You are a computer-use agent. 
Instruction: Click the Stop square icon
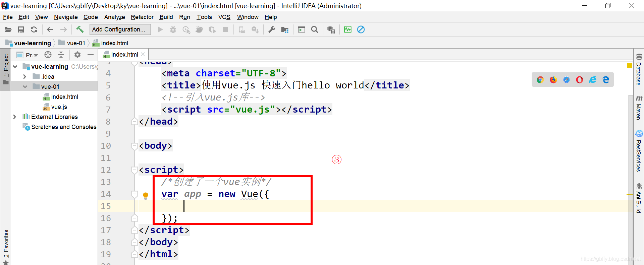[225, 29]
